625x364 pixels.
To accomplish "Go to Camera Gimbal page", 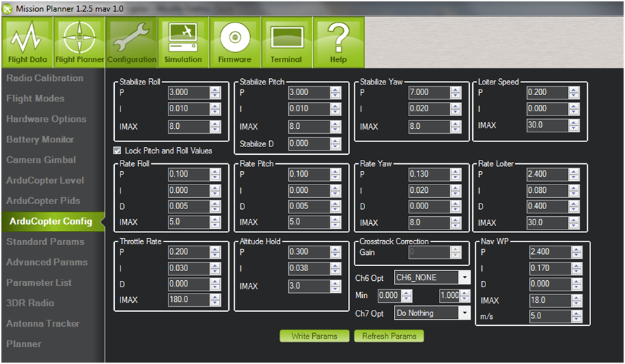I will click(x=41, y=160).
